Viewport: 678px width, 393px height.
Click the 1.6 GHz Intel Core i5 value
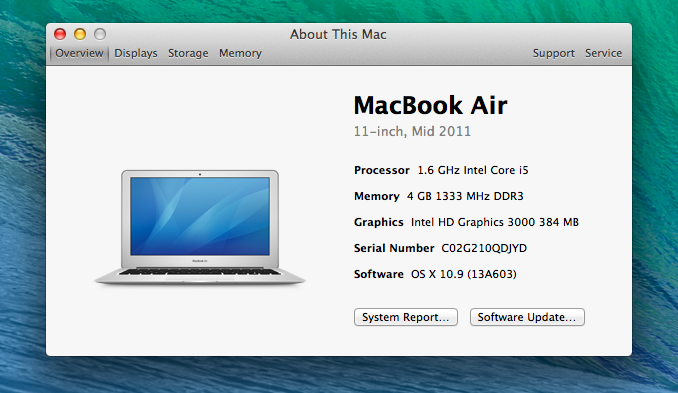coord(473,170)
